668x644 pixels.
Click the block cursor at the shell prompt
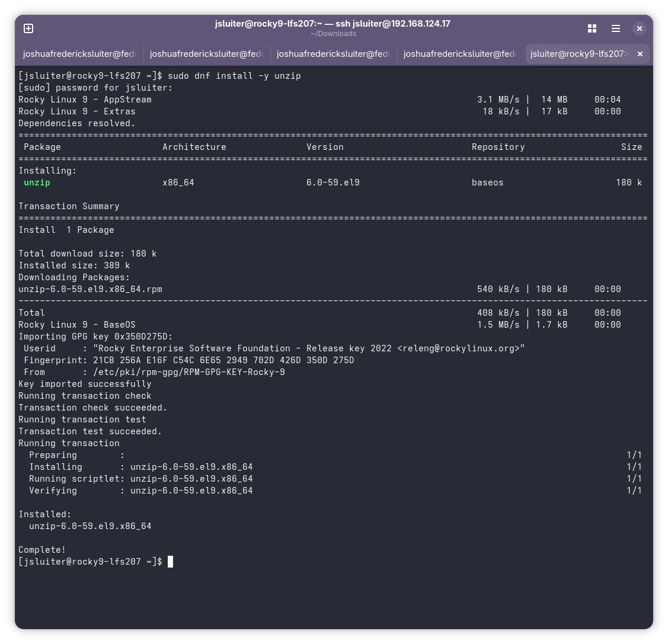pos(170,561)
